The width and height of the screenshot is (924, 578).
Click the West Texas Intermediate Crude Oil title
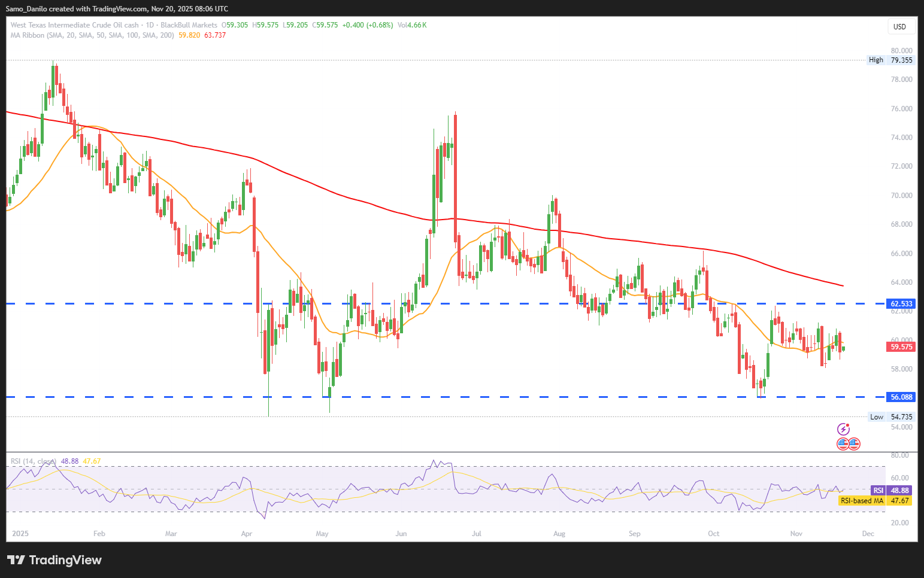tap(74, 25)
